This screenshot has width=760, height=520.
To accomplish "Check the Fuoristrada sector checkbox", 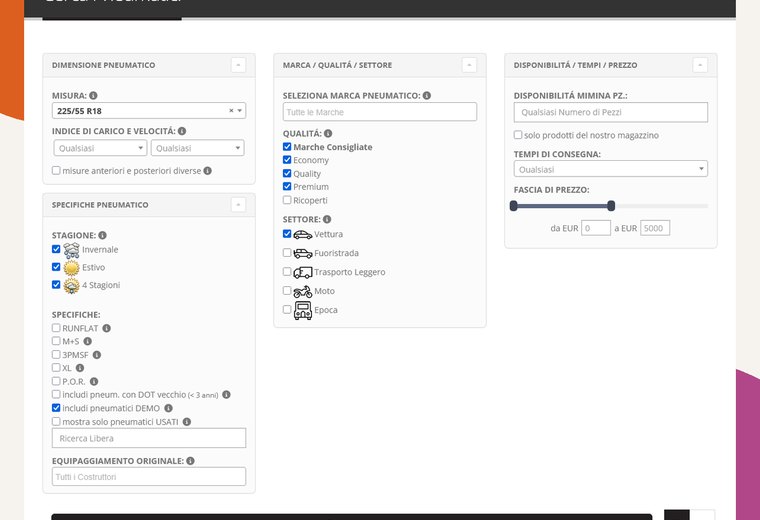I will pyautogui.click(x=287, y=252).
